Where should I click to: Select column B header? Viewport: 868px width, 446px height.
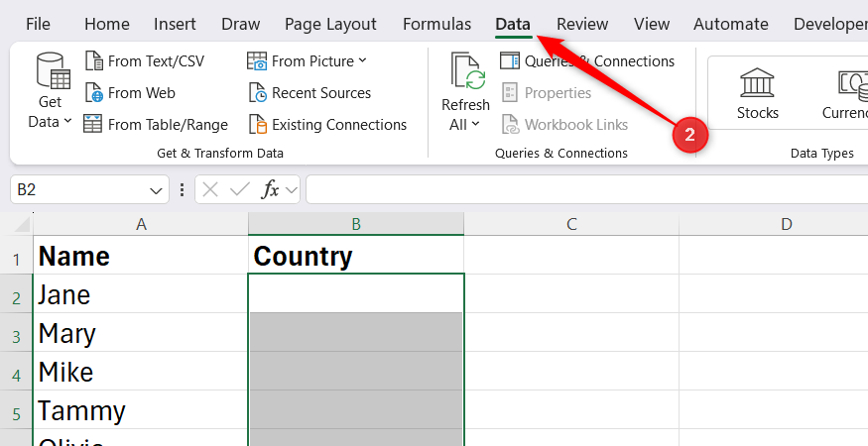(x=356, y=224)
